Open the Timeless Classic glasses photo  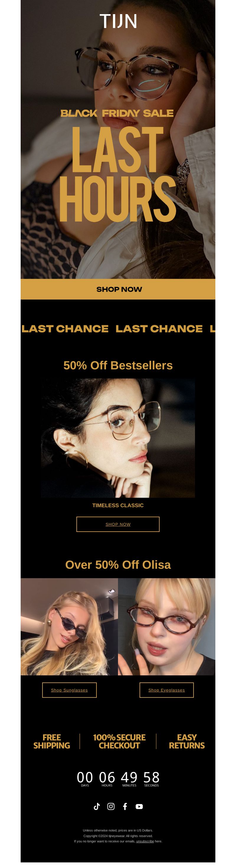(118, 438)
